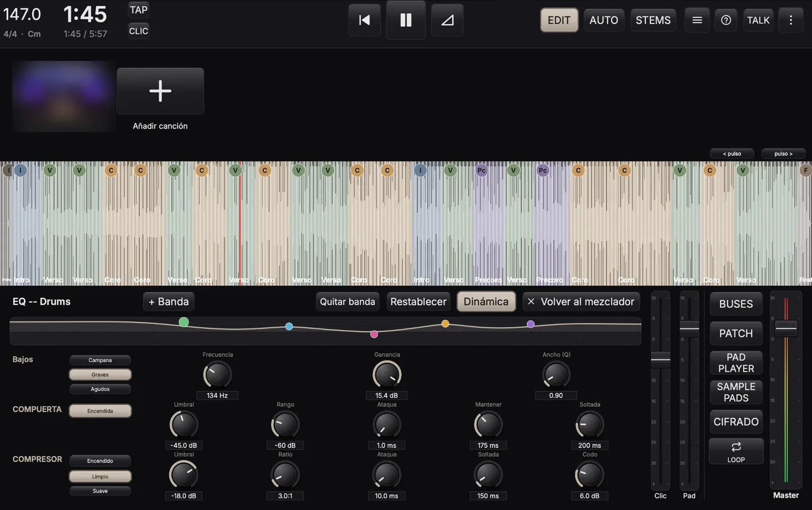Open the hamburger list menu icon
The image size is (812, 510).
[x=697, y=20]
